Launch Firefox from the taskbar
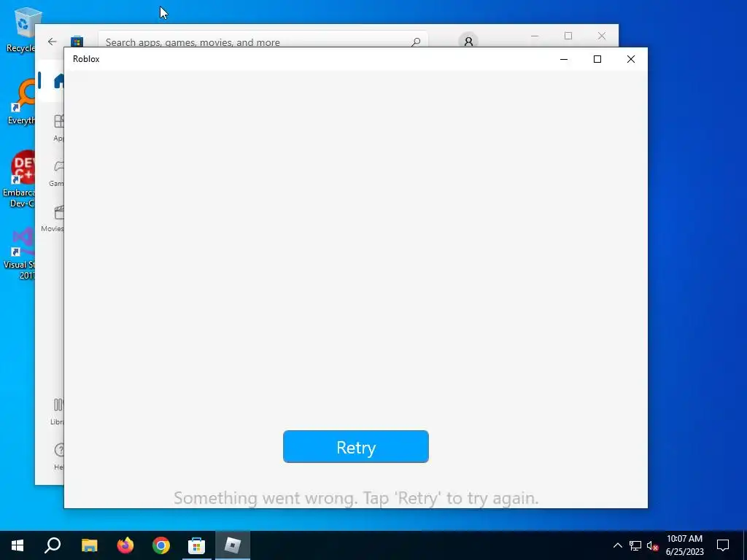 click(x=125, y=545)
